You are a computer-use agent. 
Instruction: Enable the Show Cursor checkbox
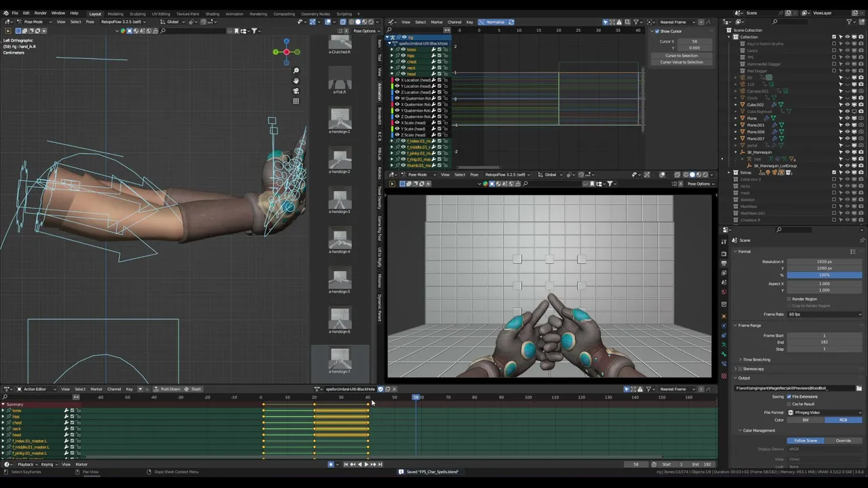click(657, 31)
